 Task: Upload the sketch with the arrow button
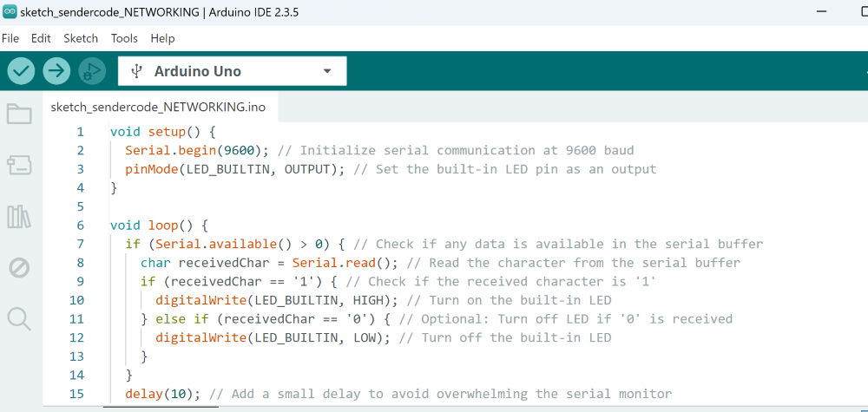[56, 71]
